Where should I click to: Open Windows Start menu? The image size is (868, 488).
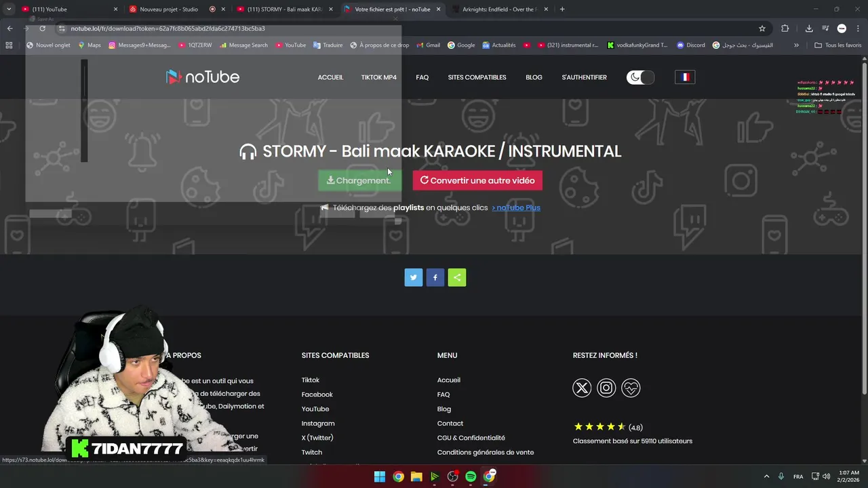380,476
